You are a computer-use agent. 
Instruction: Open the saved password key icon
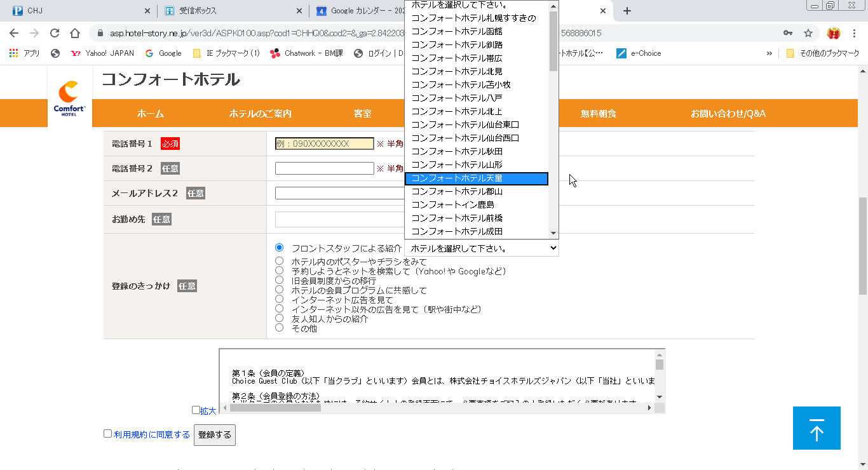point(788,33)
